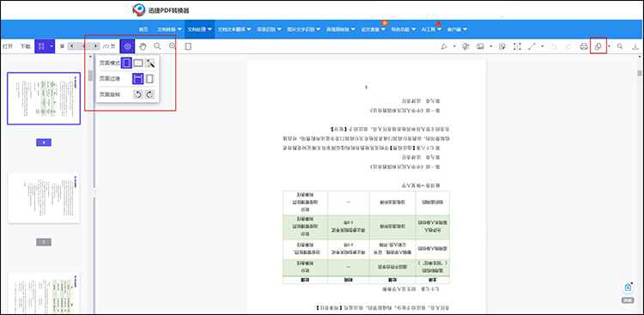
Task: Click the sidebar collapse handle
Action: (x=94, y=192)
